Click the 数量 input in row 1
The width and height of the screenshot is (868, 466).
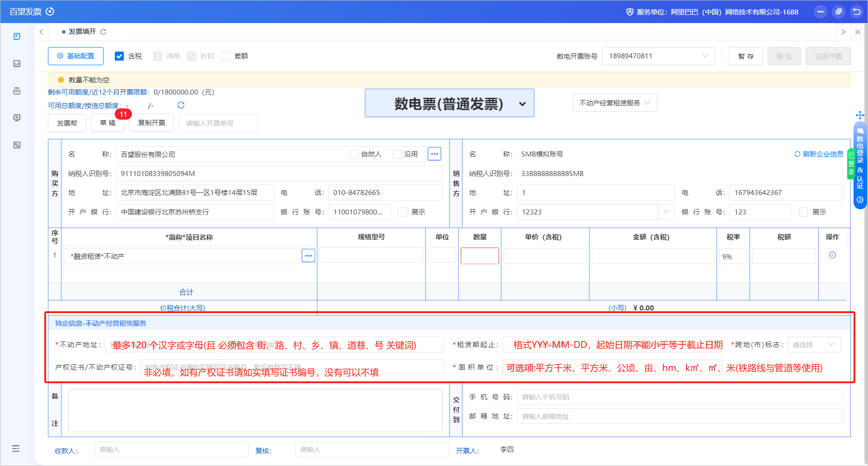tap(480, 256)
